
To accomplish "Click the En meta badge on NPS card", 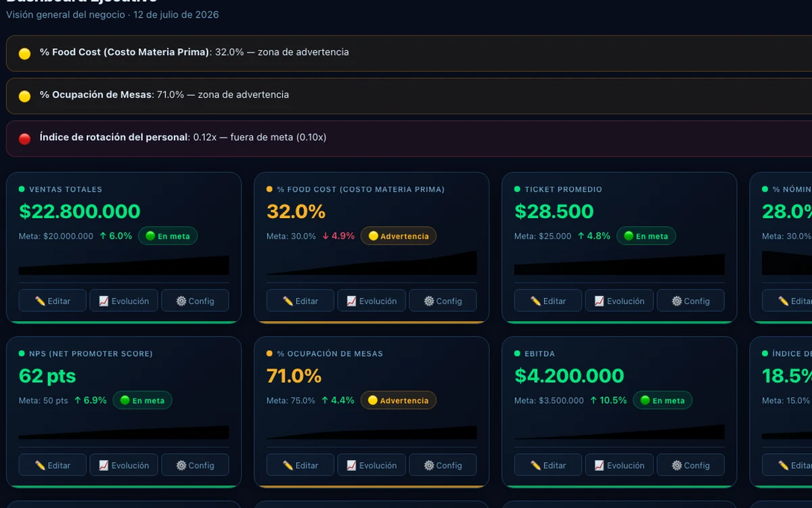I will (x=142, y=400).
